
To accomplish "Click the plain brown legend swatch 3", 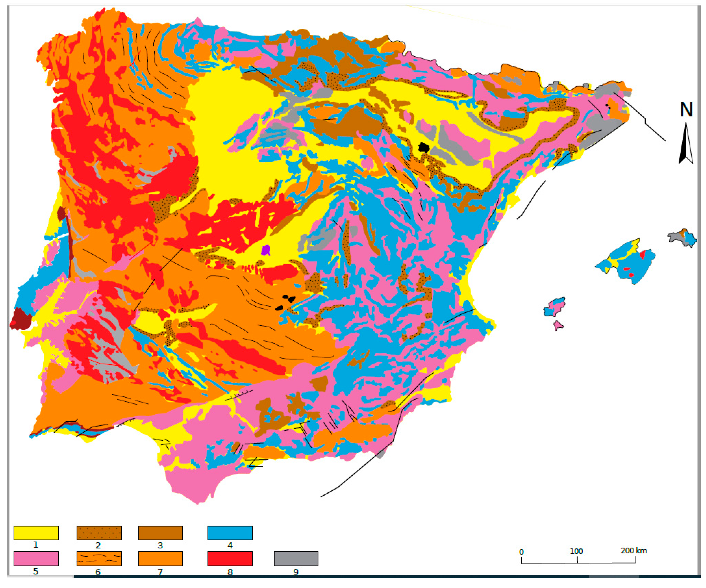I will click(160, 533).
